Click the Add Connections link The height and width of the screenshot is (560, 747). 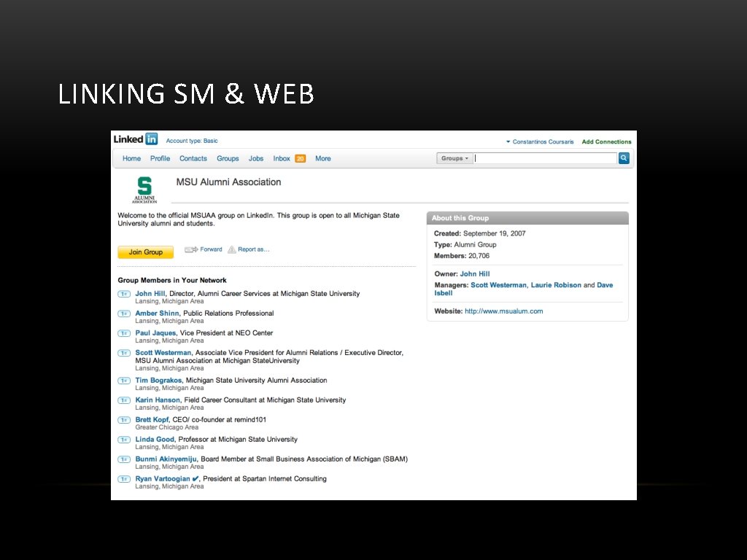[x=606, y=142]
